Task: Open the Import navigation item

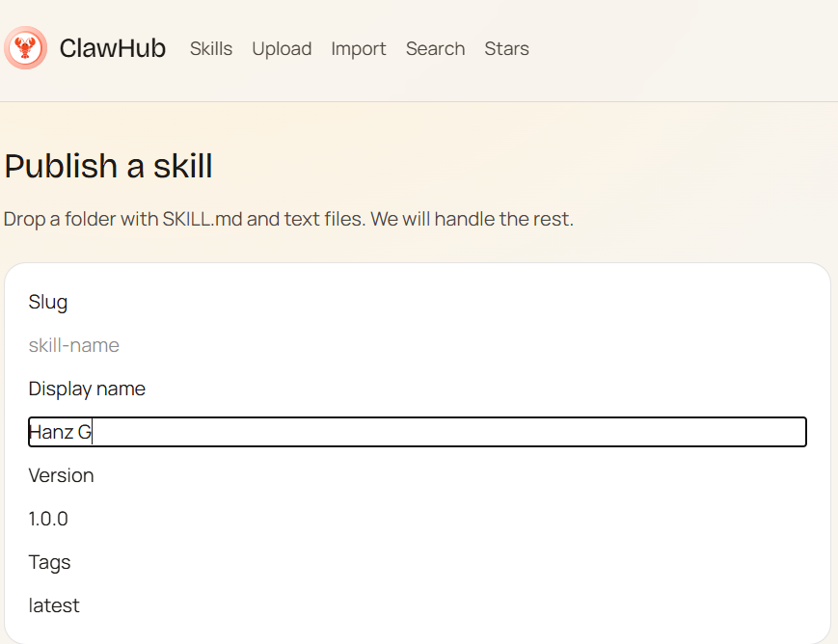Action: coord(359,48)
